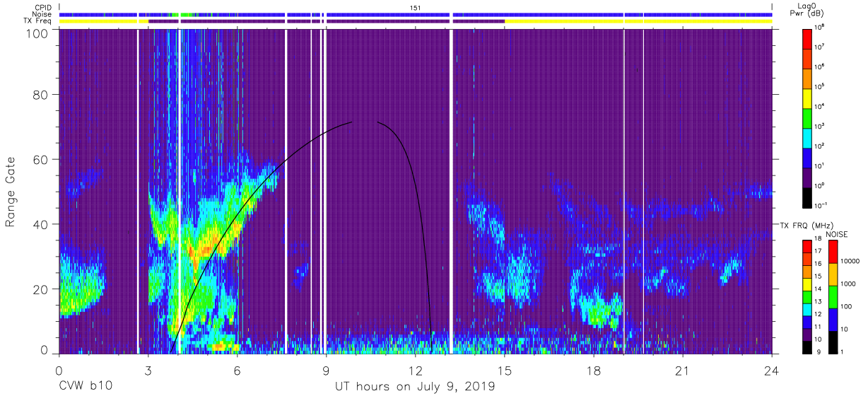868x401 pixels.
Task: Click the CVW b10 radar beam label
Action: 85,388
